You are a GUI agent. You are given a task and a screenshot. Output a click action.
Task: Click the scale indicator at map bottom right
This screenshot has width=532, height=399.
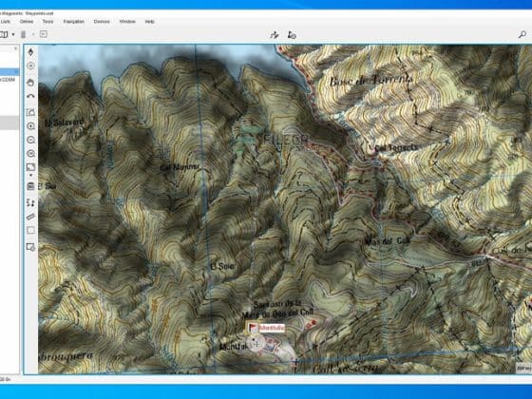523,368
